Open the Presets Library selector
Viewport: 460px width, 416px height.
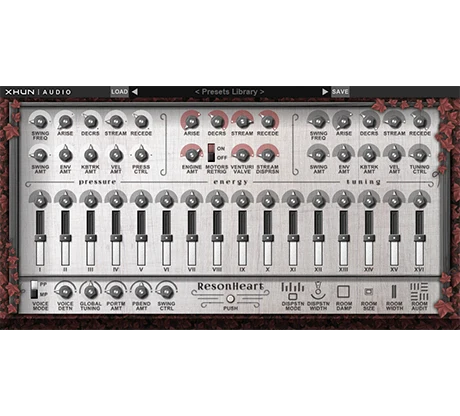[230, 92]
